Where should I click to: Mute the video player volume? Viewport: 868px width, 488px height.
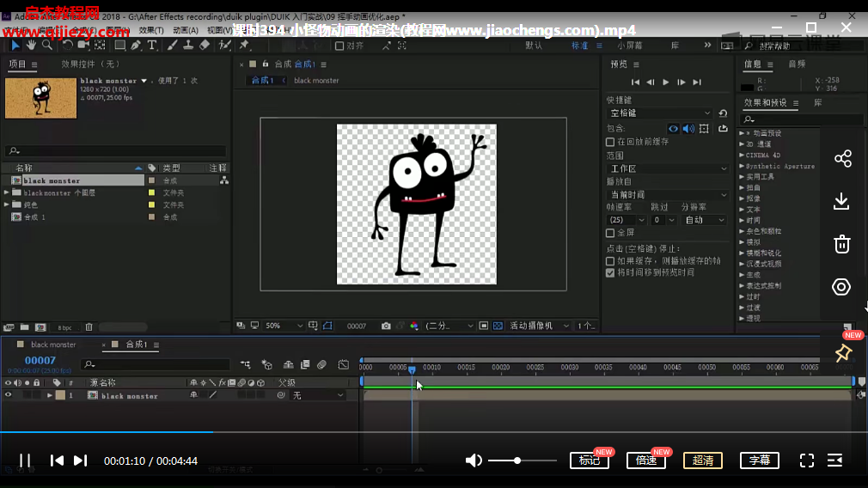[474, 461]
